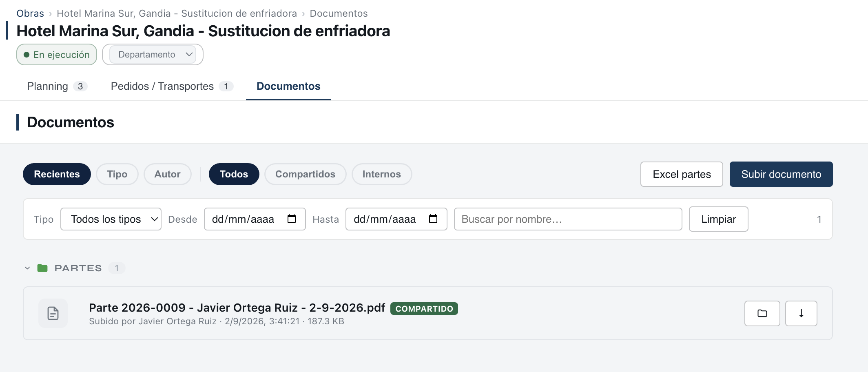The height and width of the screenshot is (372, 868).
Task: Open the Parte 2026-0009 - Javier Ortega Ruiz PDF file name
Action: point(237,308)
